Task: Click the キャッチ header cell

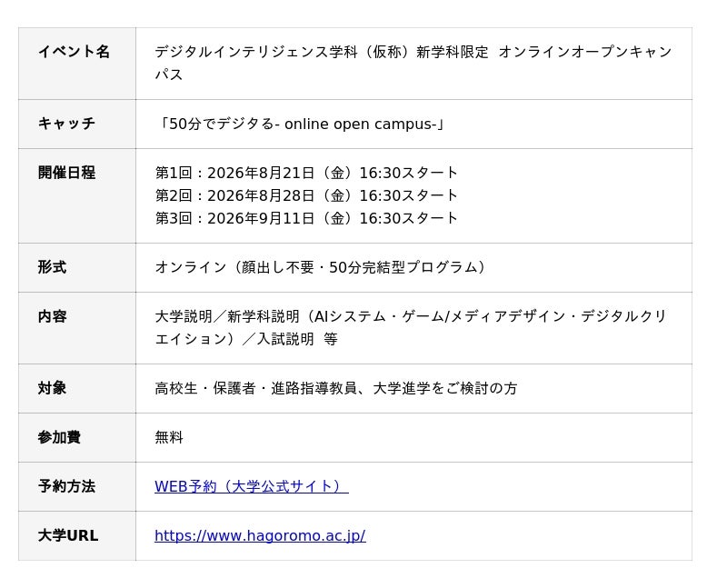Action: (77, 124)
